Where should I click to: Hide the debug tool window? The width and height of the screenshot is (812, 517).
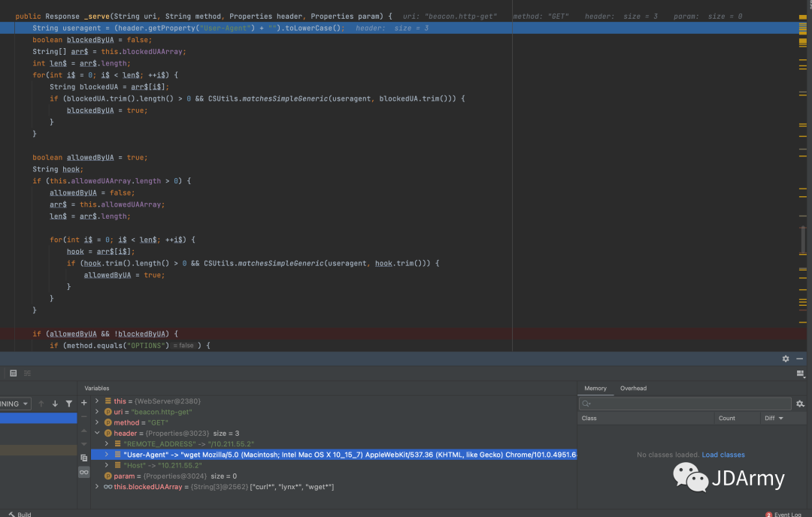tap(799, 358)
